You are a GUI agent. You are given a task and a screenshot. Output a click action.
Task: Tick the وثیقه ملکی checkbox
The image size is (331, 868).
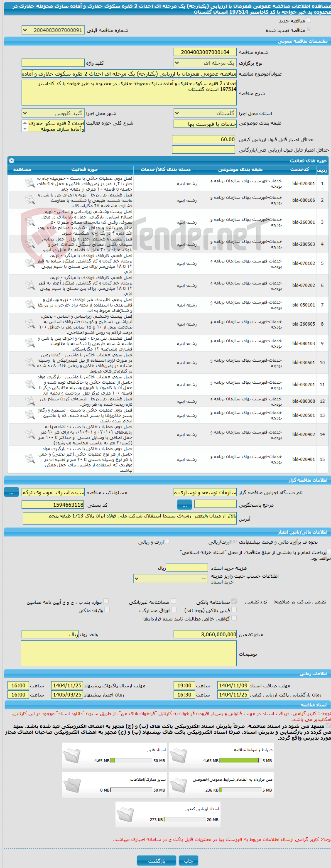(x=107, y=610)
